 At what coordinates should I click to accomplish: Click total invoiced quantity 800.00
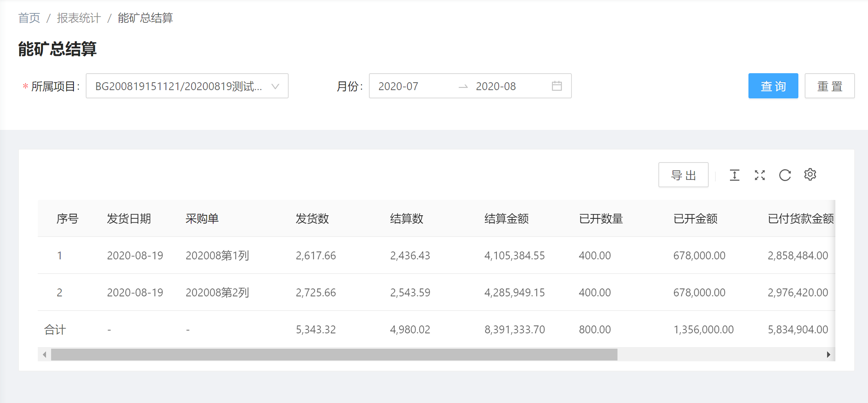pos(595,329)
